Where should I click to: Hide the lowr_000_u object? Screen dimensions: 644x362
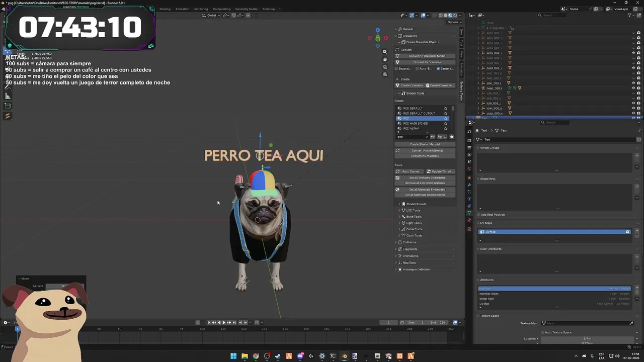pos(633,108)
